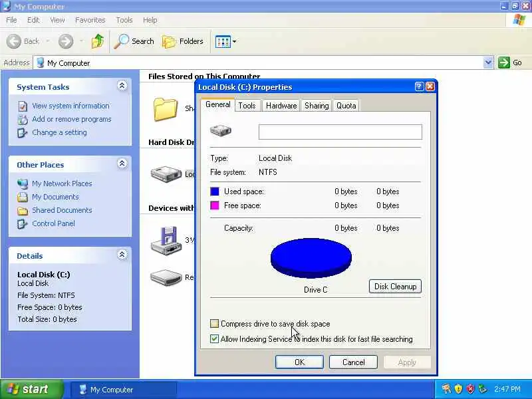Click the drive label text field
The width and height of the screenshot is (532, 399).
[x=340, y=132]
